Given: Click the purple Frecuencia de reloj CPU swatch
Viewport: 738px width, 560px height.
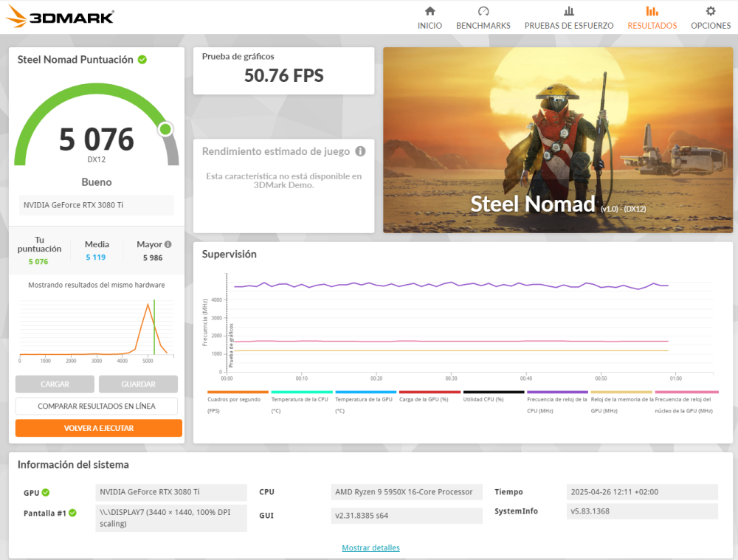Looking at the screenshot, I should click(x=557, y=392).
